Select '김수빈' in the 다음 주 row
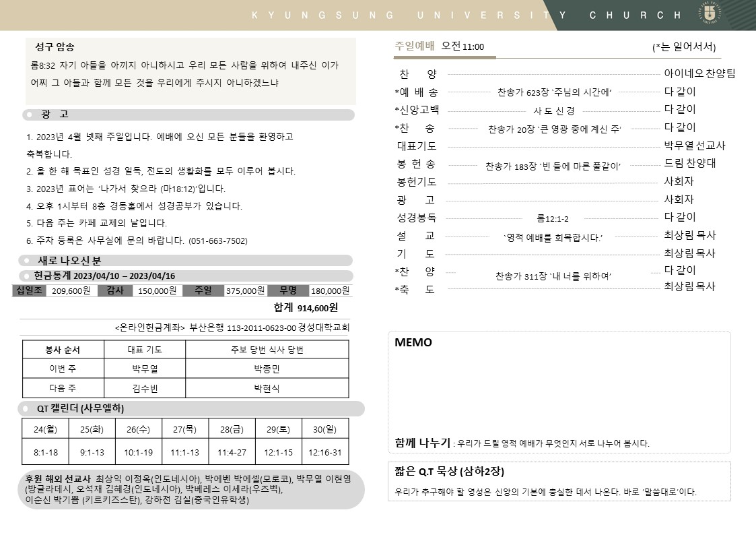Image resolution: width=756 pixels, height=535 pixels. (x=145, y=388)
